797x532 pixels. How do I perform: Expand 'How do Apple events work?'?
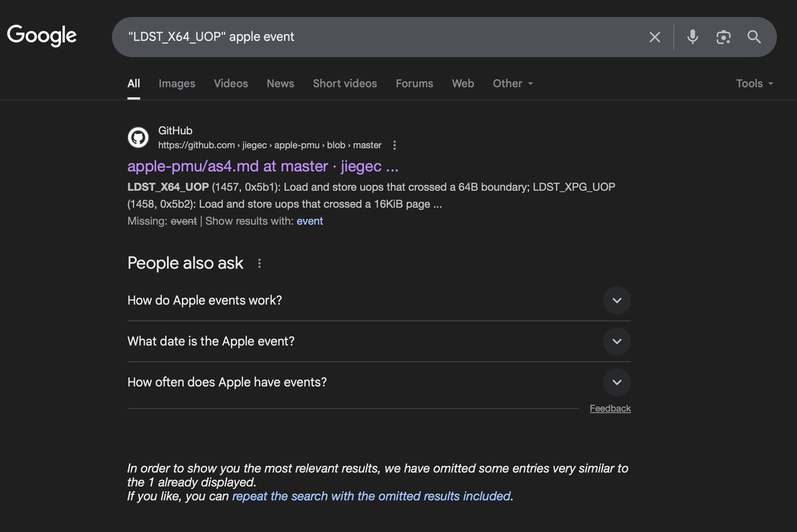[x=379, y=300]
